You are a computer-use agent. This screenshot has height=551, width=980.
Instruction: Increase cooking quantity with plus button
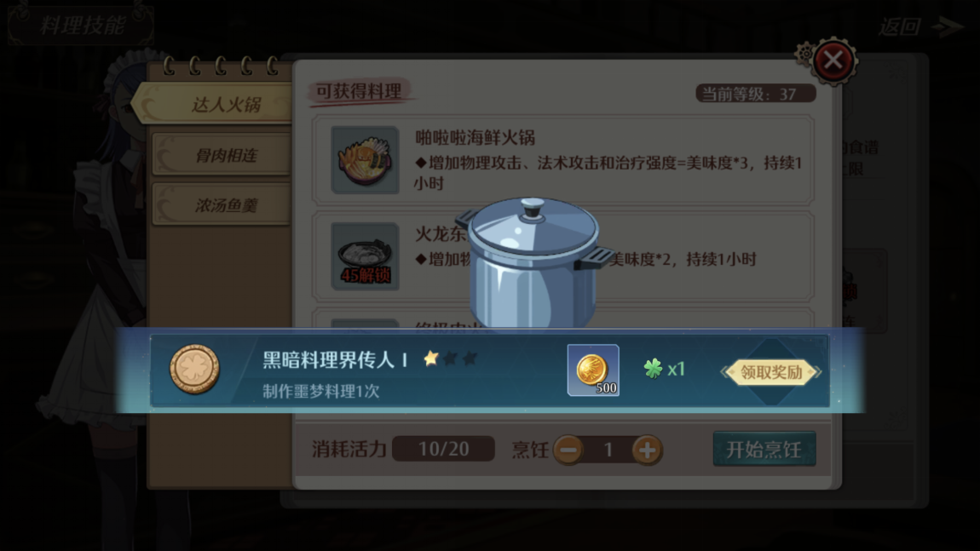coord(647,450)
